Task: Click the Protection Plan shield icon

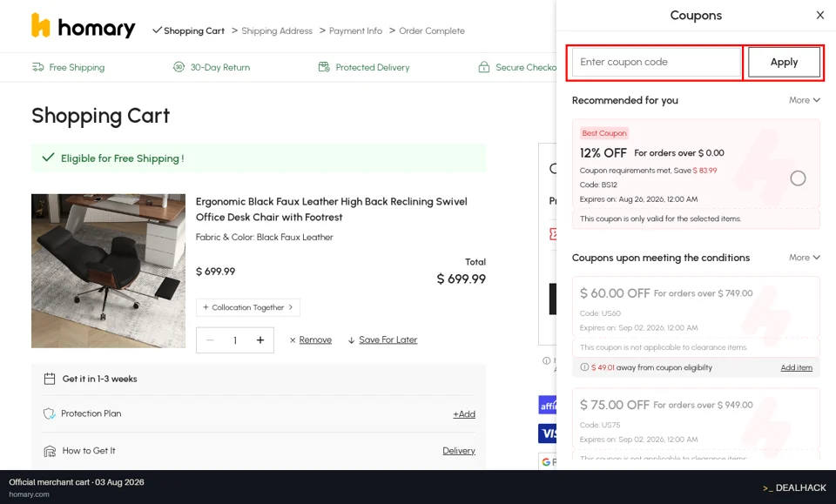Action: tap(49, 413)
